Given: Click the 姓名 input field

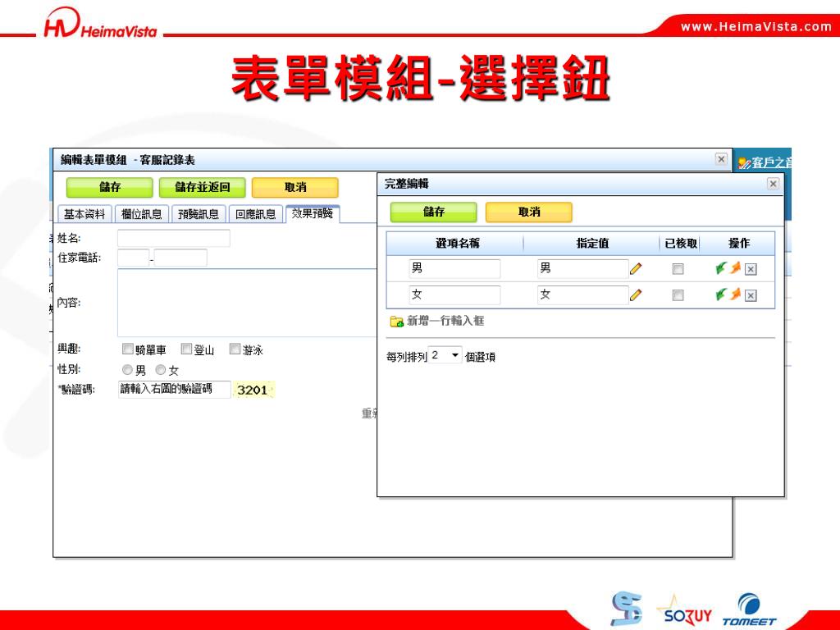Looking at the screenshot, I should pos(174,239).
